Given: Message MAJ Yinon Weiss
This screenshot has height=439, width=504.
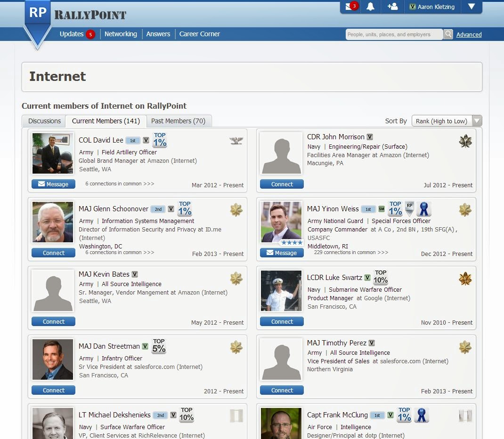Looking at the screenshot, I should (x=282, y=253).
